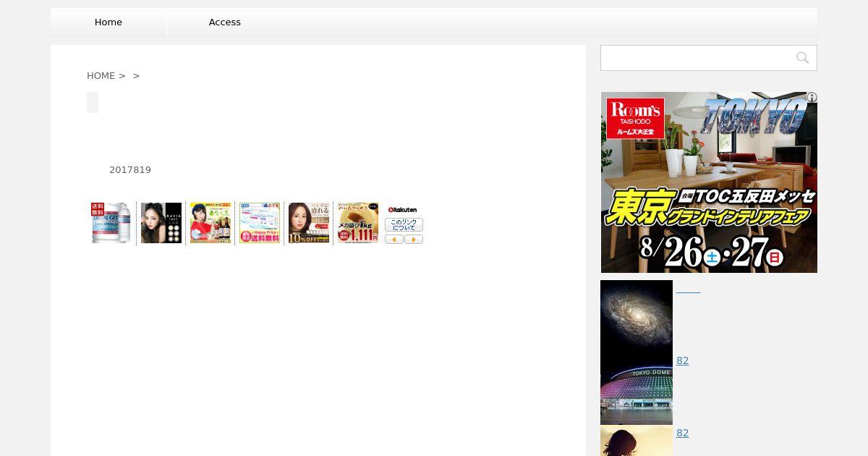Image resolution: width=868 pixels, height=456 pixels.
Task: Follow the 82 link beside sunset thumbnail
Action: pos(683,433)
